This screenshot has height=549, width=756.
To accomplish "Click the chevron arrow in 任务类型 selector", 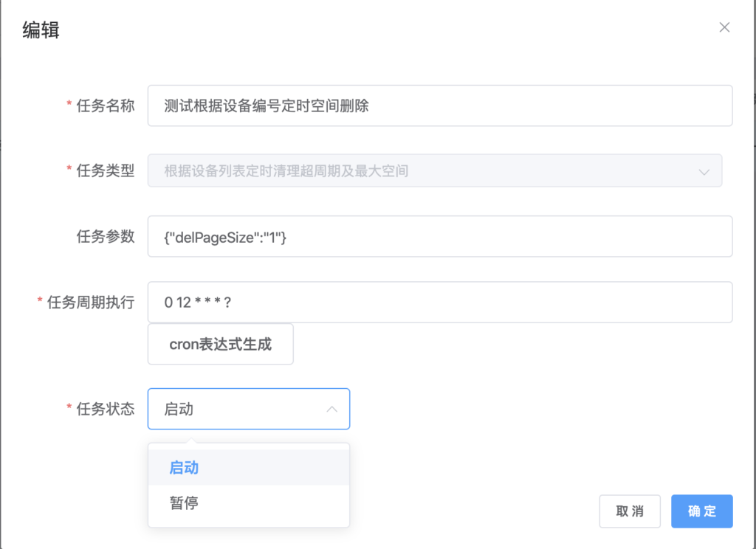I will click(704, 171).
